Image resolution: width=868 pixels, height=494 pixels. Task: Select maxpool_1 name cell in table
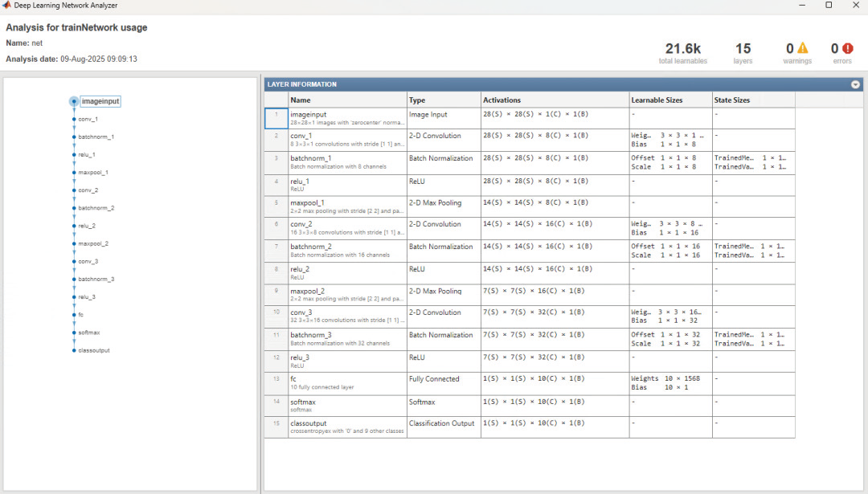click(348, 206)
